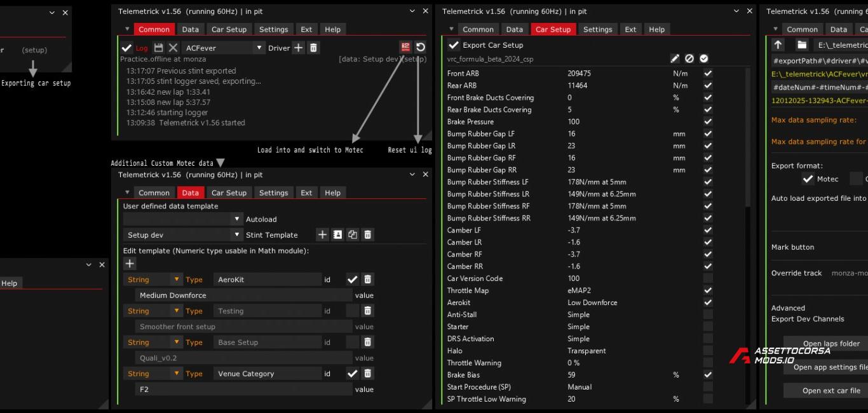
Task: Delete driver with trash icon
Action: [313, 48]
